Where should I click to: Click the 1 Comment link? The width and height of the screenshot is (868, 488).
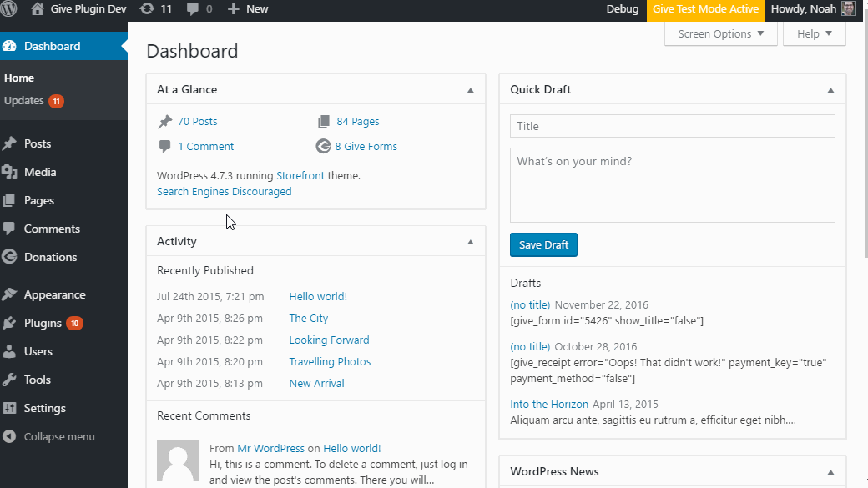coord(206,147)
